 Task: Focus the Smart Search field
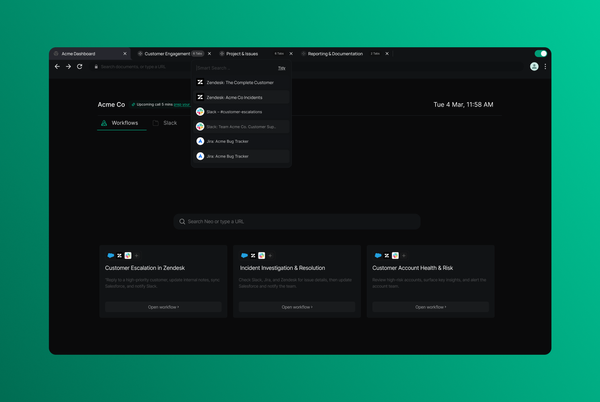[x=234, y=68]
